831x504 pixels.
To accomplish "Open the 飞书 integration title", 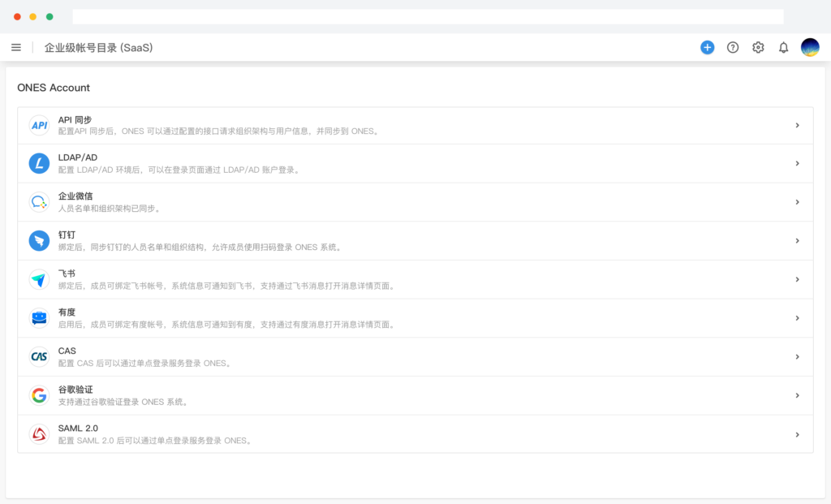I will click(67, 274).
